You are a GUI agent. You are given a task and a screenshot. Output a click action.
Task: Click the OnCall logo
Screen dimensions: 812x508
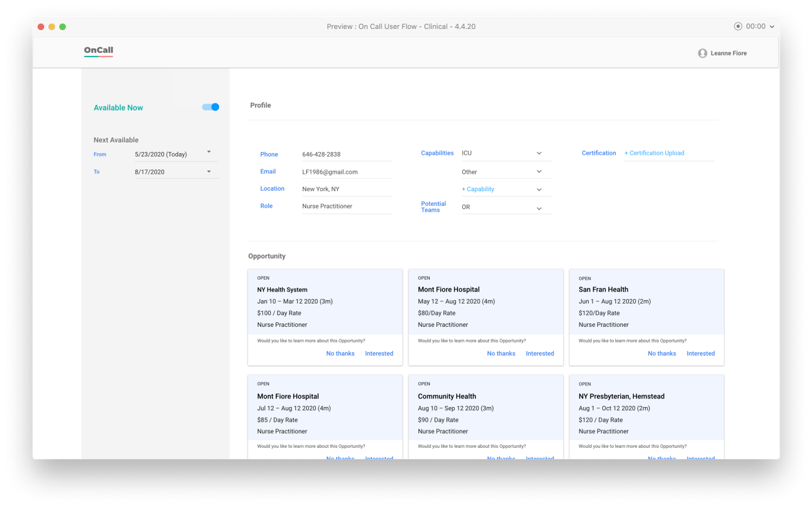pos(98,50)
